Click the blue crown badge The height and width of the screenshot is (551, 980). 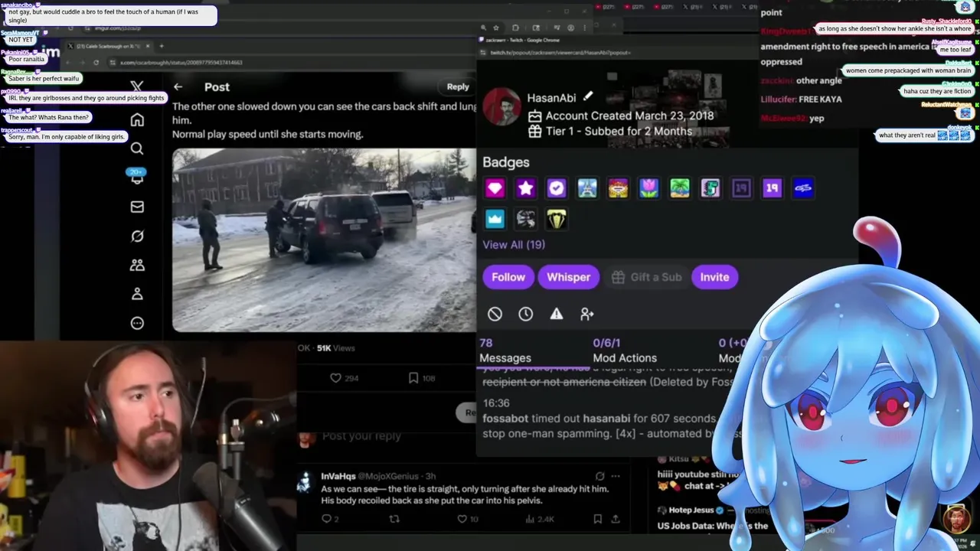tap(495, 220)
